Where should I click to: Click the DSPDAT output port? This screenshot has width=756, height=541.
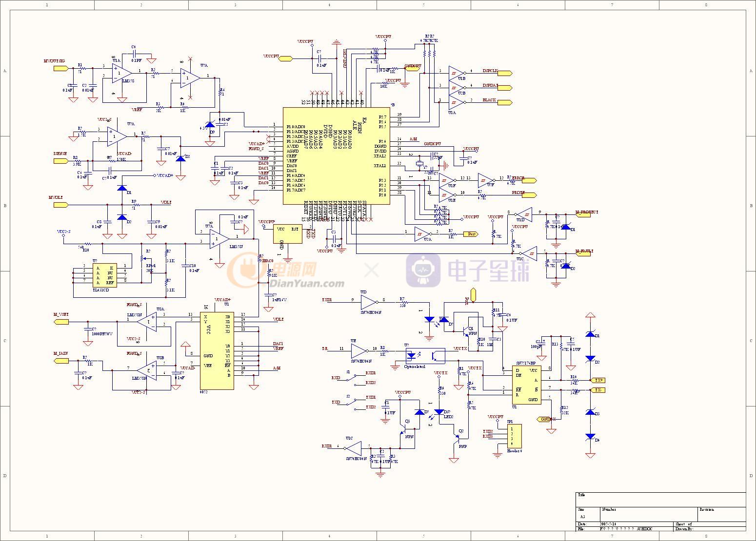coord(505,88)
